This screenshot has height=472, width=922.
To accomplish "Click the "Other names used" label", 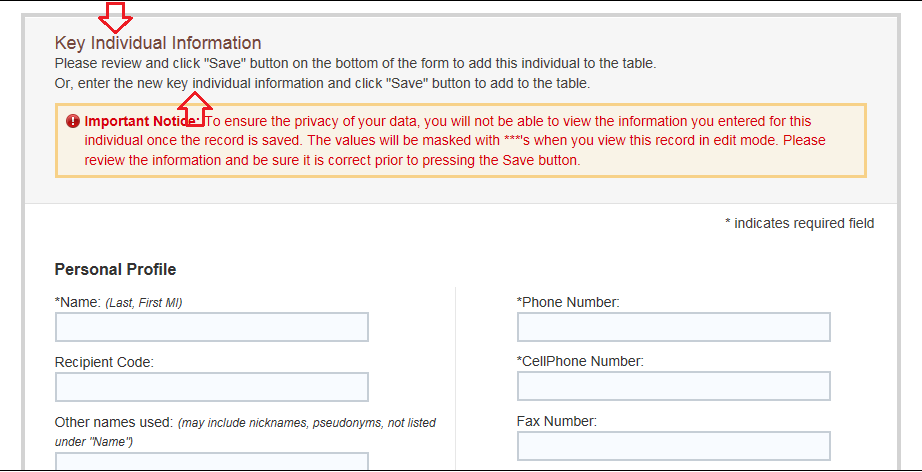I will 114,422.
